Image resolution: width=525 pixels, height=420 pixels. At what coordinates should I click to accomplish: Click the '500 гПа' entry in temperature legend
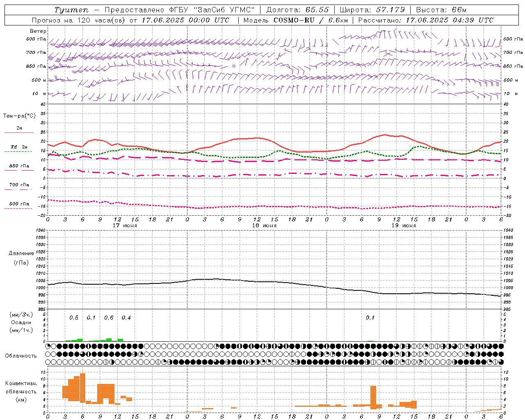(19, 203)
